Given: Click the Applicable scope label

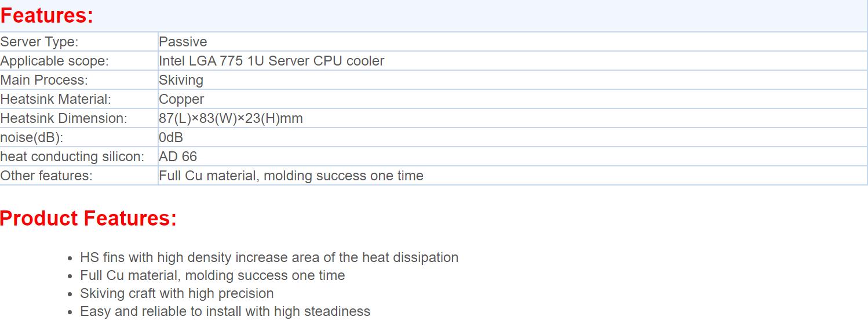Looking at the screenshot, I should pos(54,61).
